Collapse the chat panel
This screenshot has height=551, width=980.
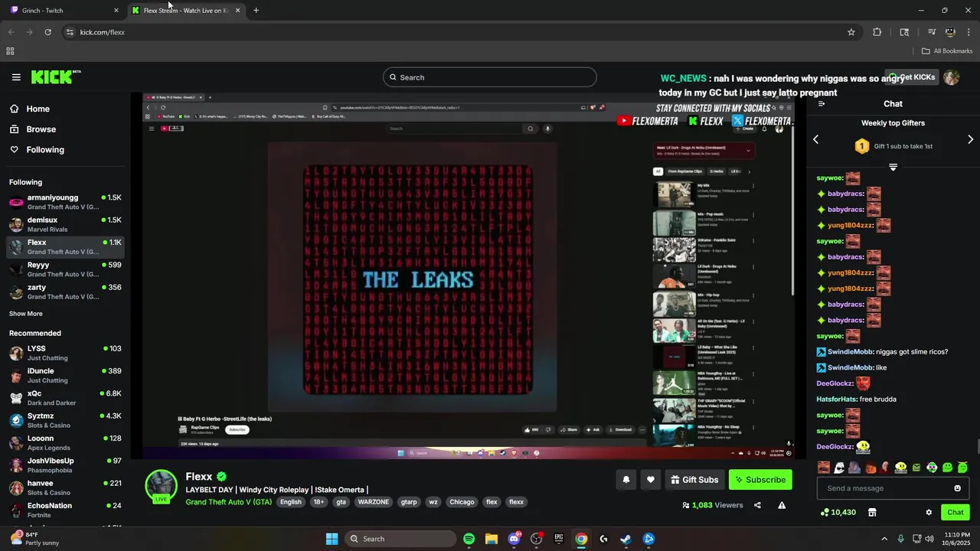tap(822, 104)
